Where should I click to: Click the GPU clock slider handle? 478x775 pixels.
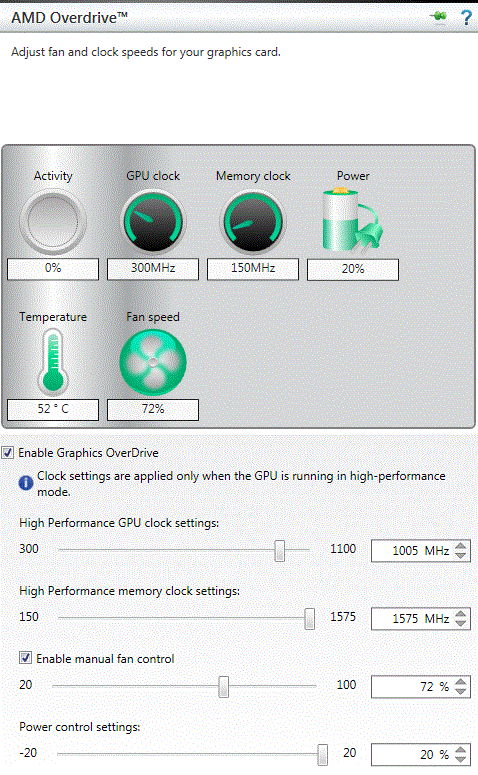tap(280, 551)
